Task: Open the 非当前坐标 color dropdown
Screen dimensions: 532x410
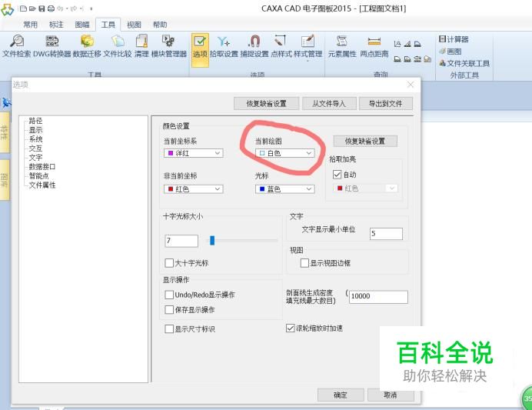Action: tap(194, 188)
